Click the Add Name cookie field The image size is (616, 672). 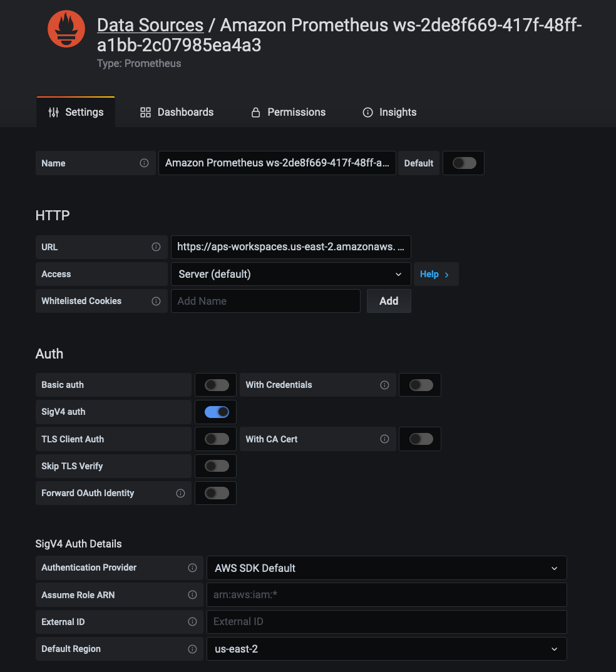click(x=265, y=302)
